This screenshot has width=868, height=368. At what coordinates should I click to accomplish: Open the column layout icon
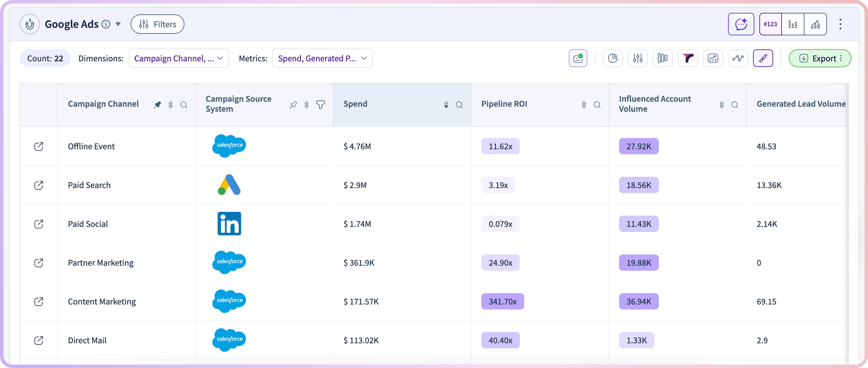click(x=662, y=58)
